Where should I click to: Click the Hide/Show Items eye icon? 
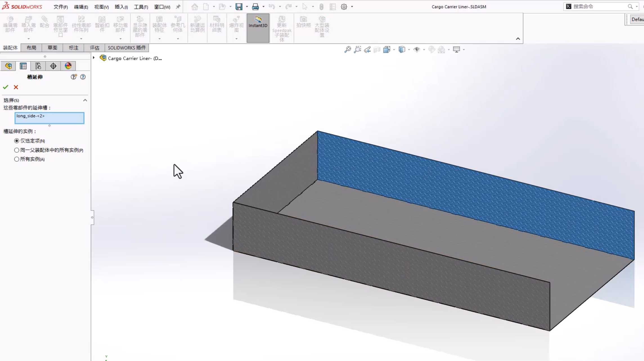click(417, 50)
